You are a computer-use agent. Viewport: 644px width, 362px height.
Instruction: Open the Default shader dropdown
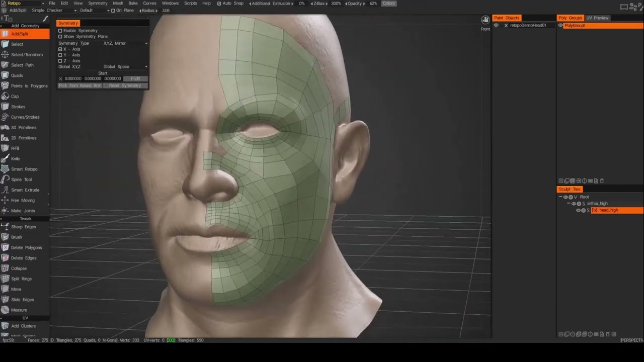click(x=94, y=11)
